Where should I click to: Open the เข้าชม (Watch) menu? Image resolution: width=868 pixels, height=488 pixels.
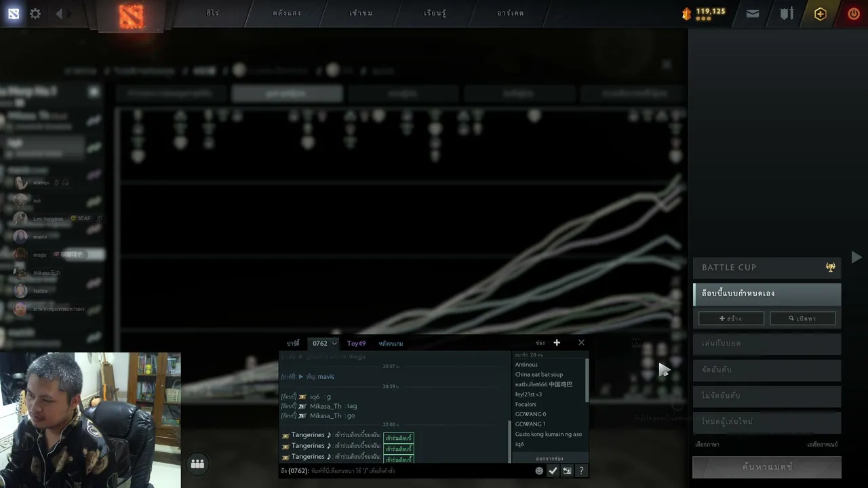(361, 13)
